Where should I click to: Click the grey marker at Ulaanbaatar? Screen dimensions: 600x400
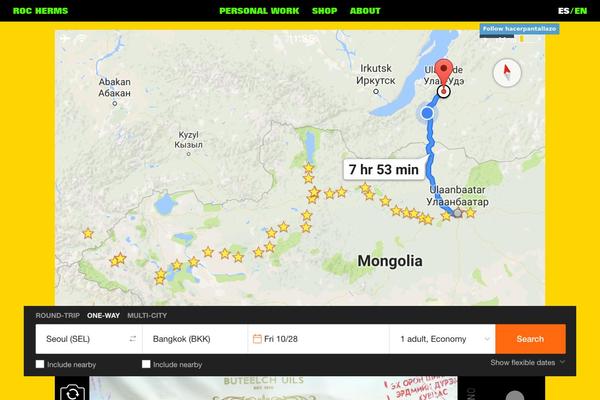click(x=457, y=213)
